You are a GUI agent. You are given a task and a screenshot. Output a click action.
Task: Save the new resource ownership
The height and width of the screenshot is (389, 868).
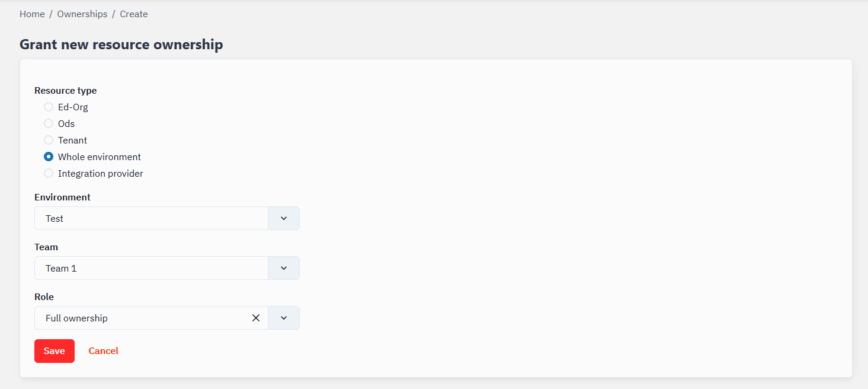55,351
